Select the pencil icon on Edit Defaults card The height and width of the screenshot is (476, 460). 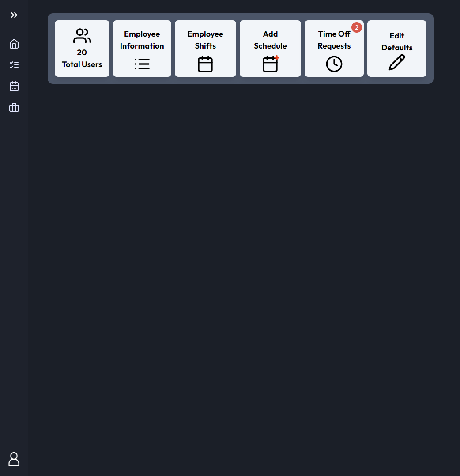coord(396,62)
